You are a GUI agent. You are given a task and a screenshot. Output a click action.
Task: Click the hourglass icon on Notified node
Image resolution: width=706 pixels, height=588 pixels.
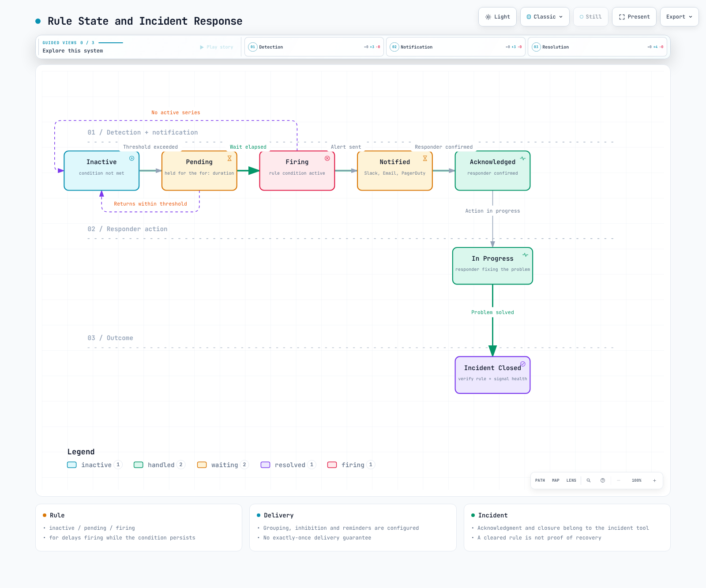point(425,158)
